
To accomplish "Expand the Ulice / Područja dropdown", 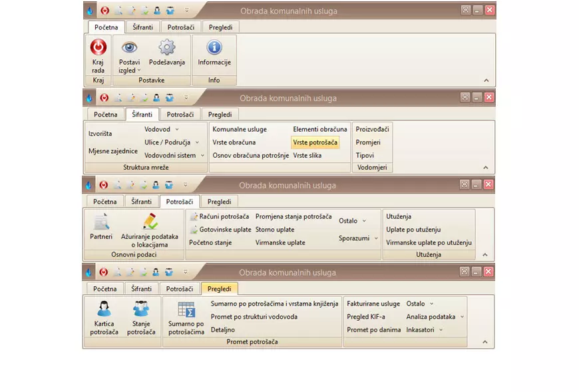I will pyautogui.click(x=172, y=142).
